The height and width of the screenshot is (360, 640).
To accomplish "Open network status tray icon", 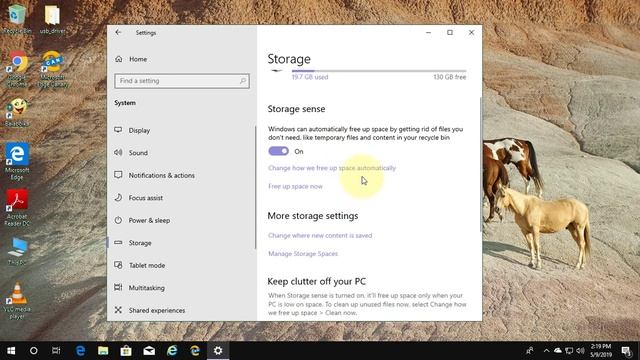I will 569,351.
